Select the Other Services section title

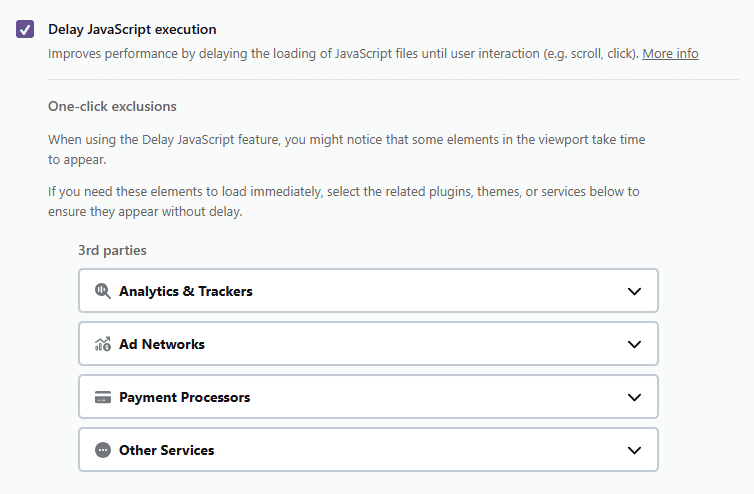(x=167, y=450)
